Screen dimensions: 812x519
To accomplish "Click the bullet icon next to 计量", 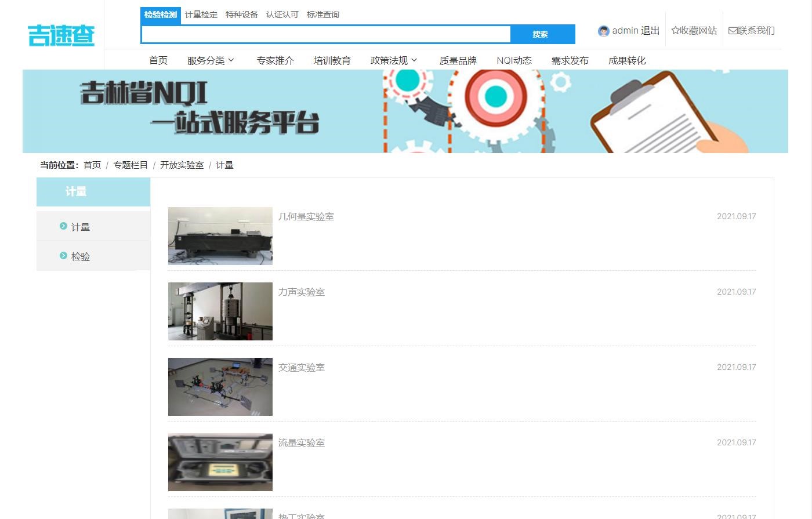I will 63,226.
